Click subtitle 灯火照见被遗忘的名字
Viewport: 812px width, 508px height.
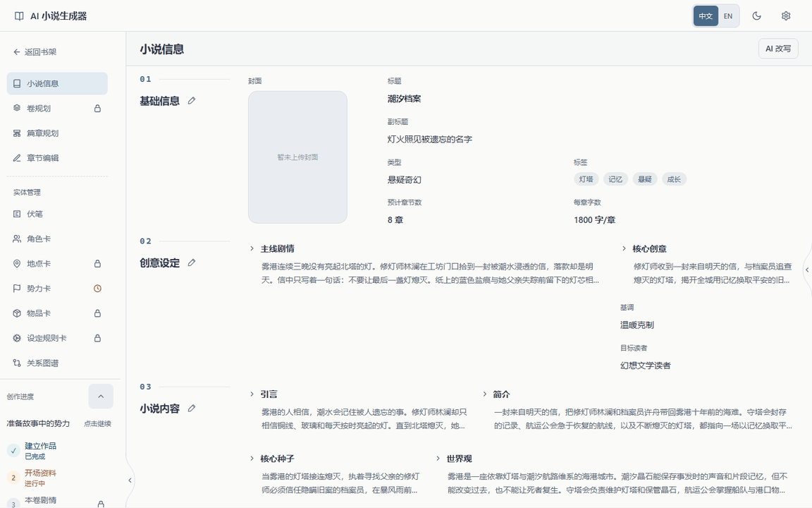coord(430,139)
